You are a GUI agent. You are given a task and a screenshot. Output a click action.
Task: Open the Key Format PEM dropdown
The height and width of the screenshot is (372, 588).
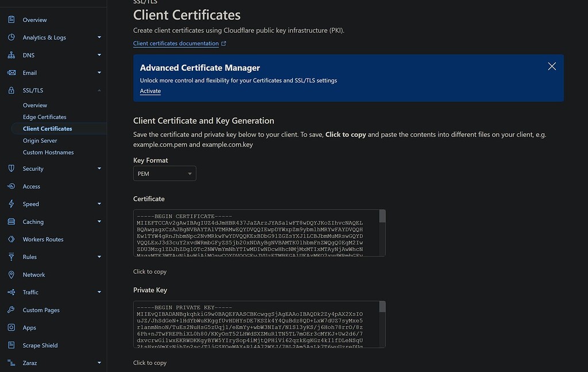coord(164,173)
